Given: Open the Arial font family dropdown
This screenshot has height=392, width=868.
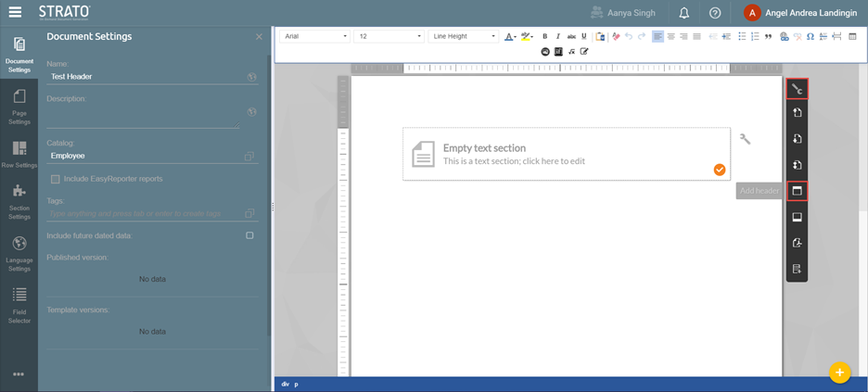Looking at the screenshot, I should 315,36.
